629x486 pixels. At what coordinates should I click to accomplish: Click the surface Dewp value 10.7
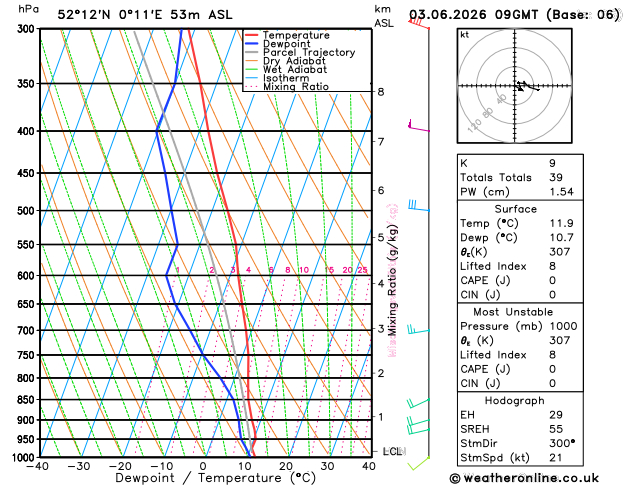[562, 237]
